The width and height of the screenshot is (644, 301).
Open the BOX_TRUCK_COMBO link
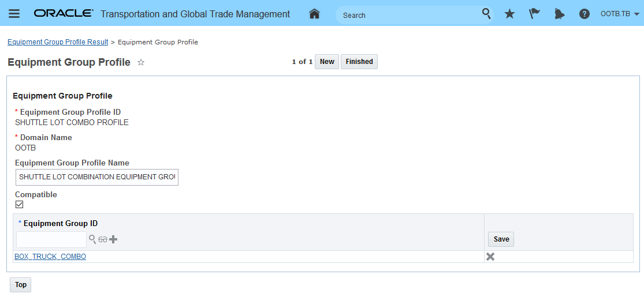[x=50, y=257]
